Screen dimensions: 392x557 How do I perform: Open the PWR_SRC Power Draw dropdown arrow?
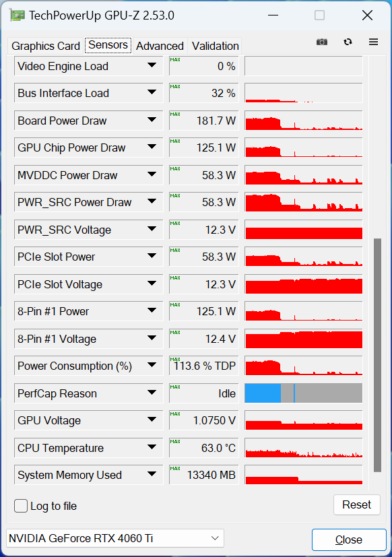pos(152,201)
